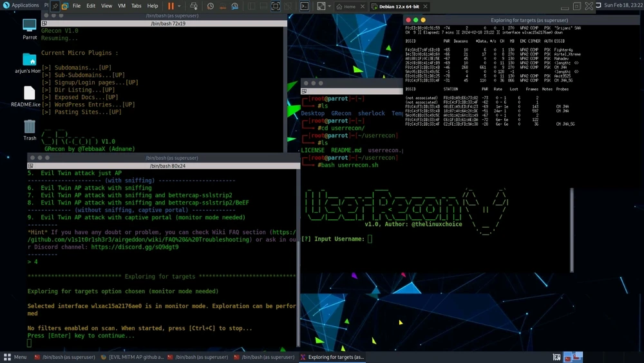Select the Debian 12.x 64-bit tab
The height and width of the screenshot is (363, 644).
395,6
